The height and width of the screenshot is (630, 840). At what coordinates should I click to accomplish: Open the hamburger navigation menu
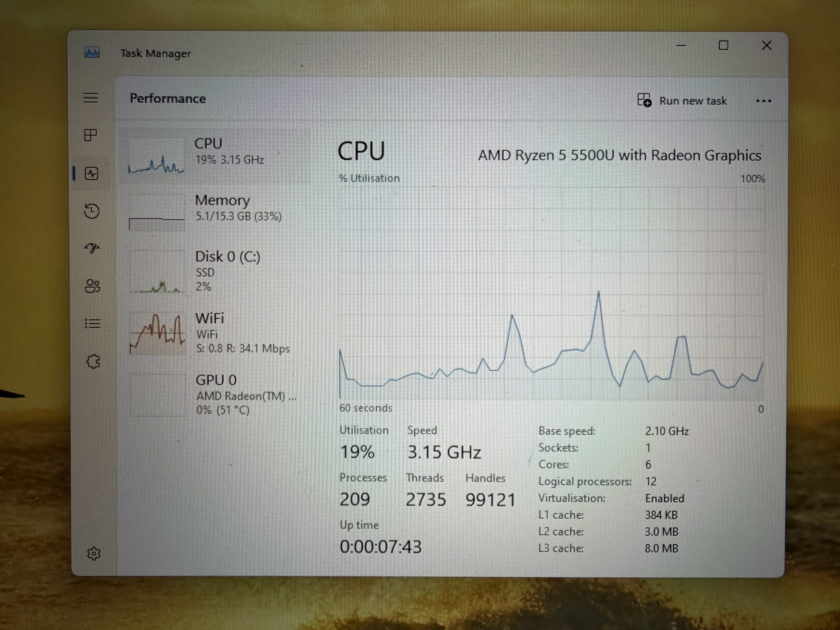click(x=91, y=97)
